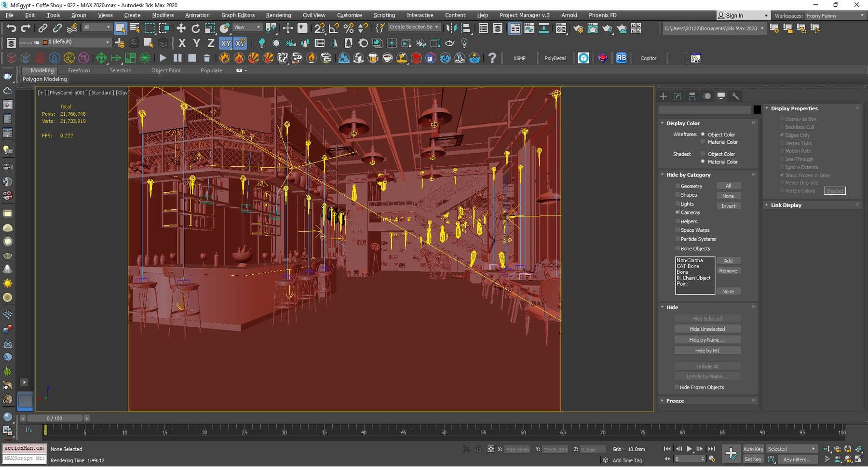Open the Modify command panel tab
868x470 pixels.
[678, 96]
